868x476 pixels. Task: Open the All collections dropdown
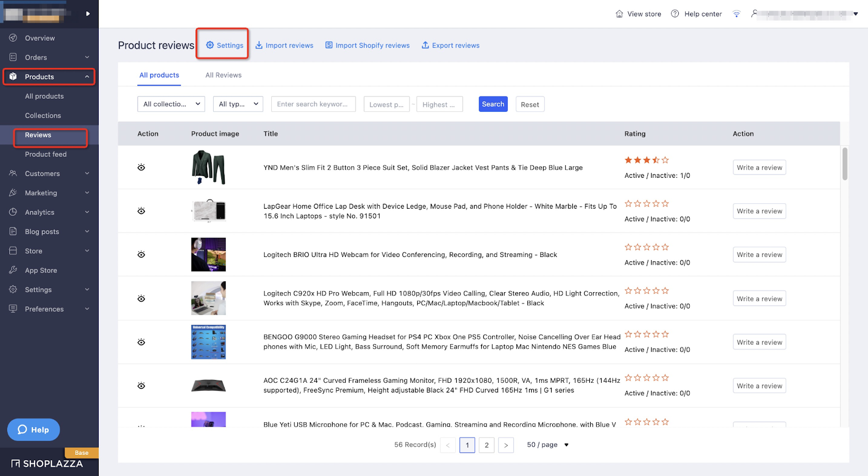[x=171, y=104]
